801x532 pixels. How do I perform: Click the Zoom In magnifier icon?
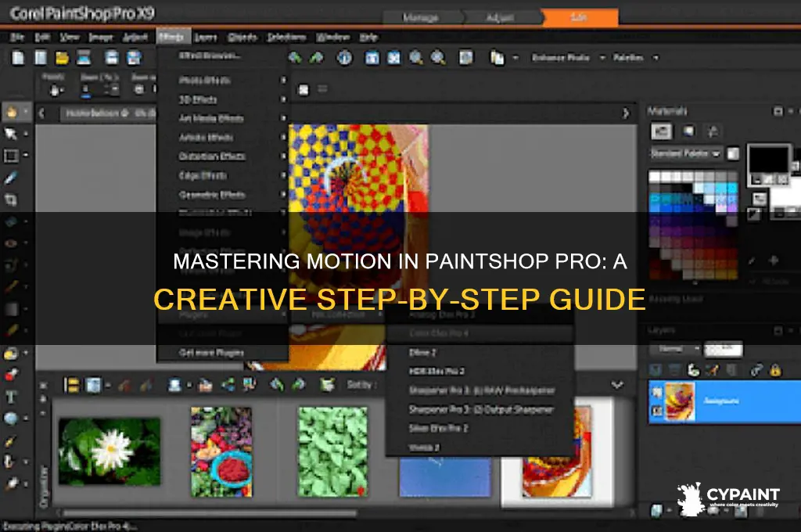click(438, 58)
